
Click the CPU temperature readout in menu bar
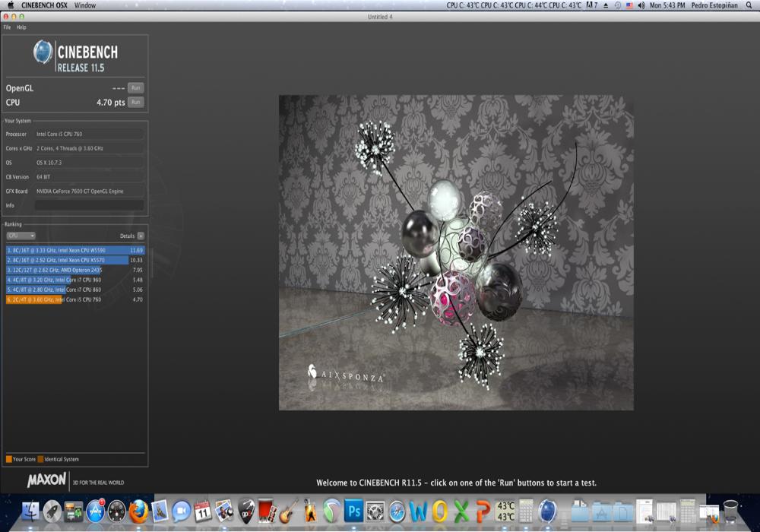tap(514, 5)
